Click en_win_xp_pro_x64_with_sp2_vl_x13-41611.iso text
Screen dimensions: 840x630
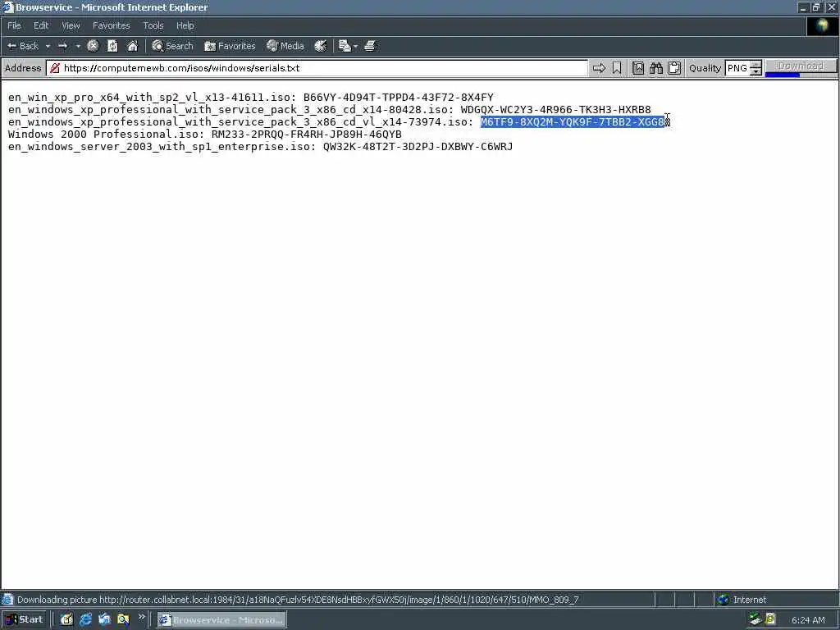(150, 98)
